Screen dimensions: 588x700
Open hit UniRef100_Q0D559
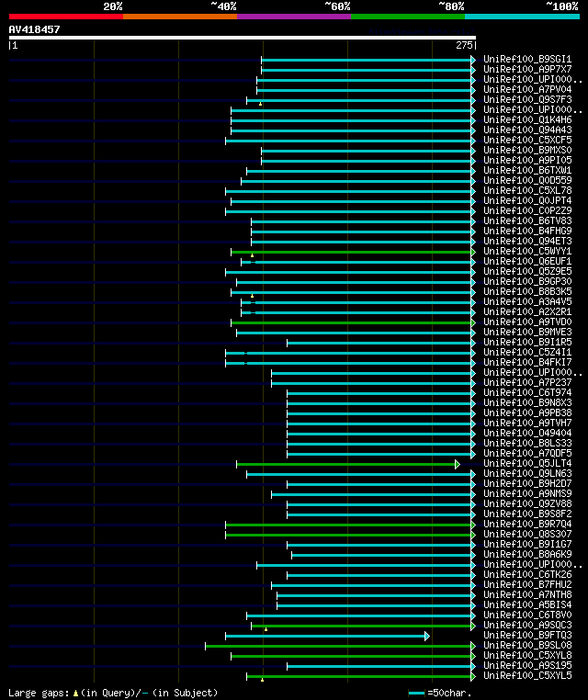527,180
